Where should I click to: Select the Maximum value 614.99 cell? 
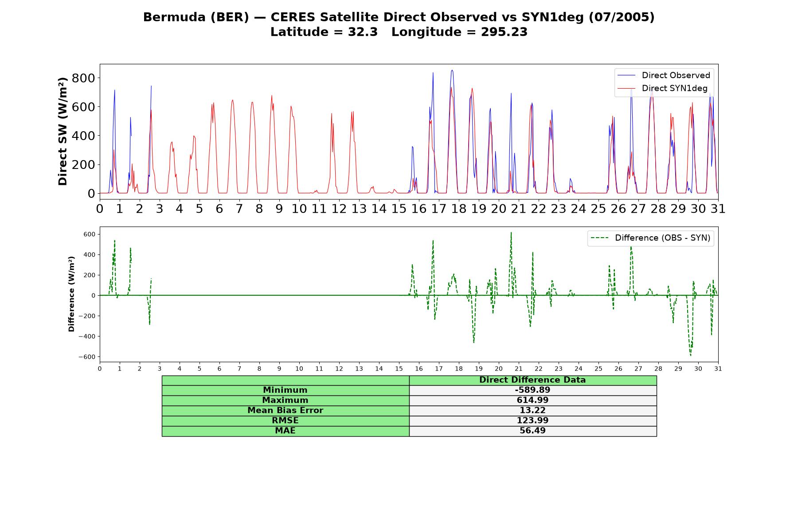(532, 400)
